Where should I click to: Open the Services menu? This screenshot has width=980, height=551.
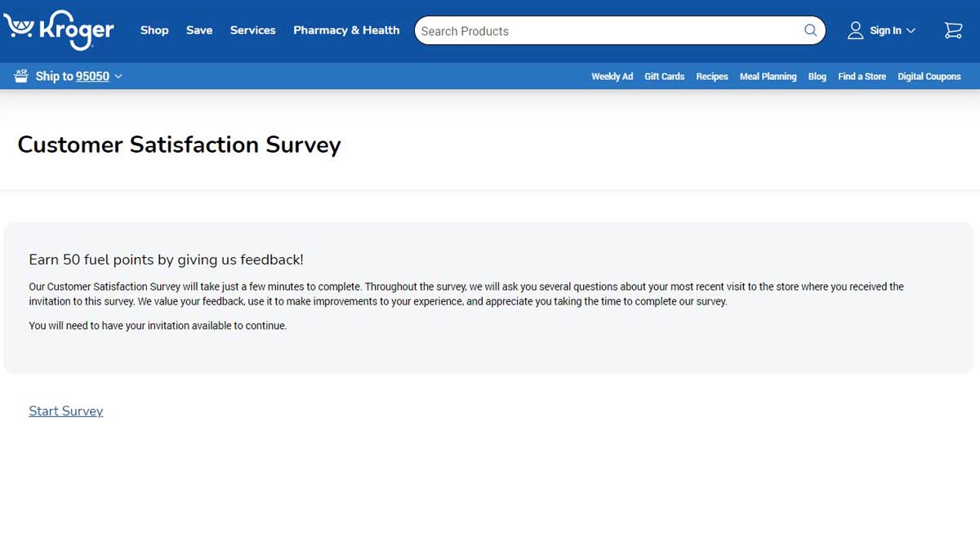pyautogui.click(x=252, y=30)
